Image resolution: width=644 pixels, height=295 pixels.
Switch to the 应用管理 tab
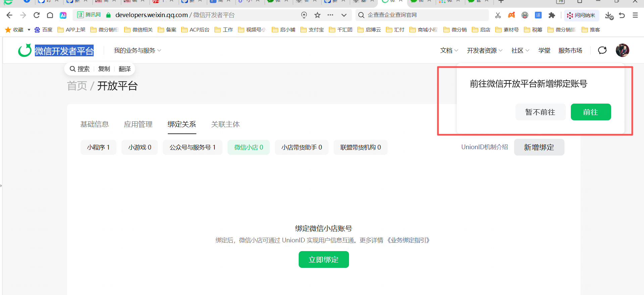click(x=138, y=124)
